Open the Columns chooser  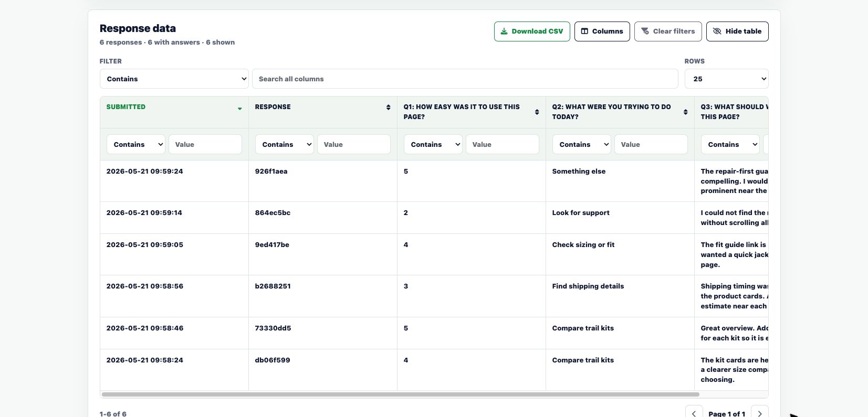[602, 31]
